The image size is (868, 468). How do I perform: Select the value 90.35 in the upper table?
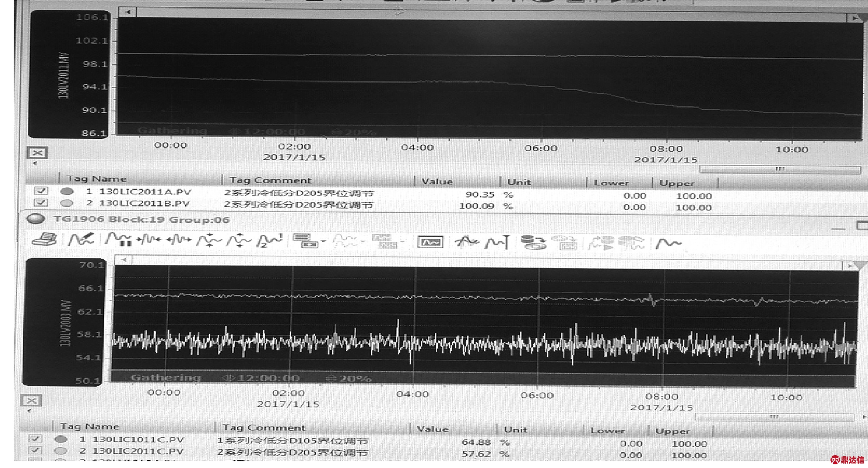(480, 194)
